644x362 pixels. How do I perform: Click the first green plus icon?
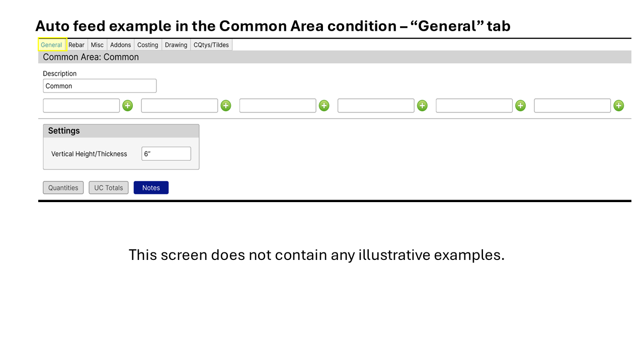128,106
